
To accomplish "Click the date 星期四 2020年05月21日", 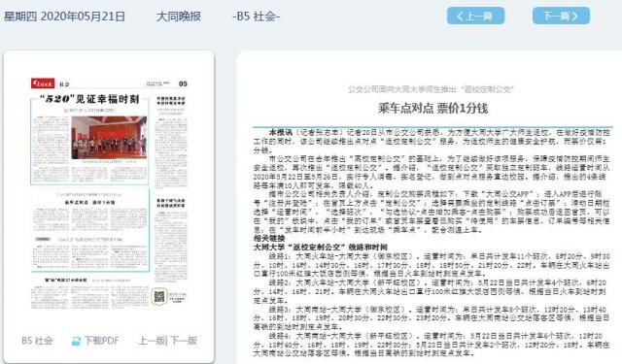I will (x=65, y=17).
